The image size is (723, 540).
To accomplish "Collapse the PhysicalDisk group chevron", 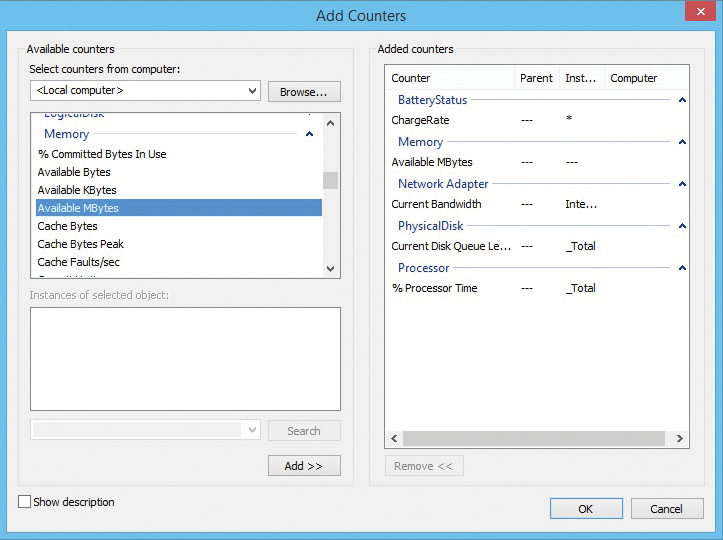I will pos(682,226).
